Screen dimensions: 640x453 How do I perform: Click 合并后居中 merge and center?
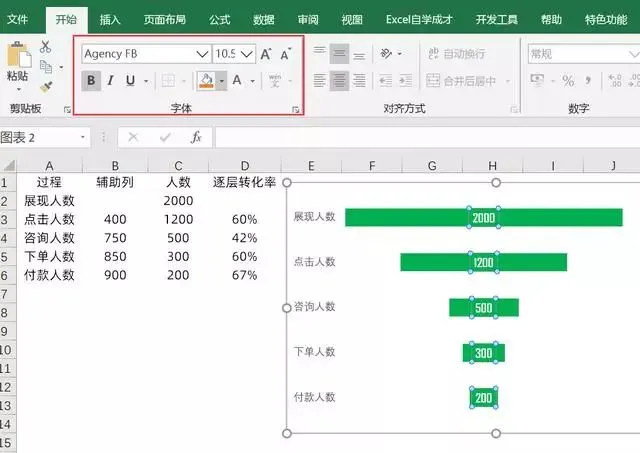click(462, 81)
